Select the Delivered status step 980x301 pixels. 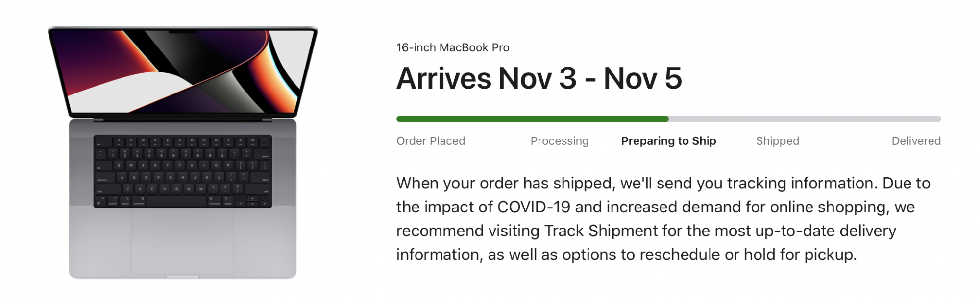coord(916,141)
